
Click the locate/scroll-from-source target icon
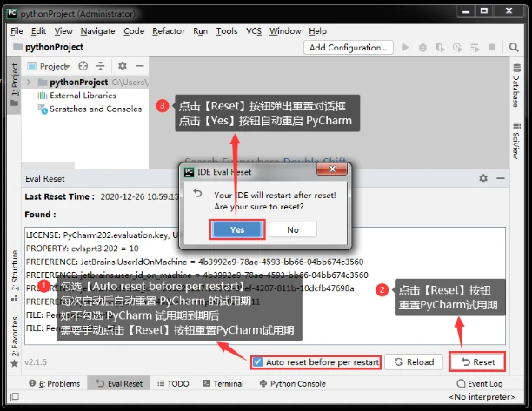(x=83, y=66)
